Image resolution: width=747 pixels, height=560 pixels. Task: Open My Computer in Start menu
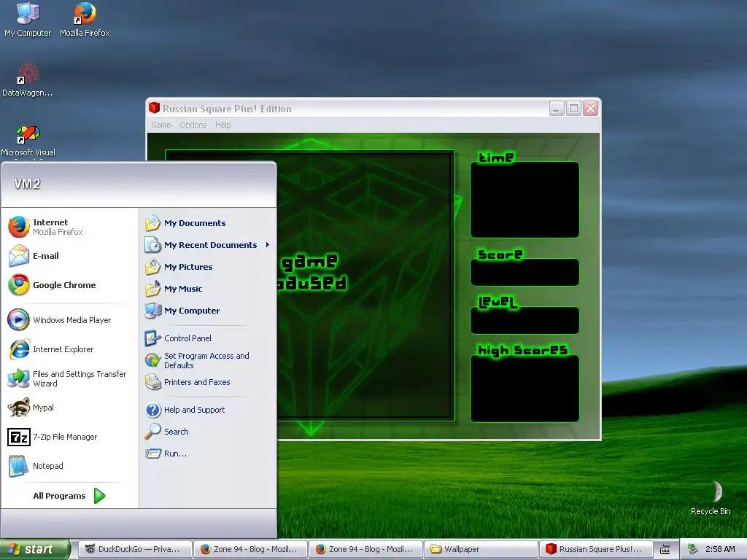coord(208,311)
